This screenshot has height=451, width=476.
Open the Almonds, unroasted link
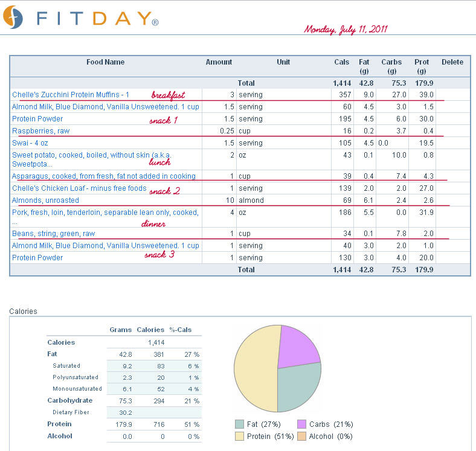click(45, 200)
